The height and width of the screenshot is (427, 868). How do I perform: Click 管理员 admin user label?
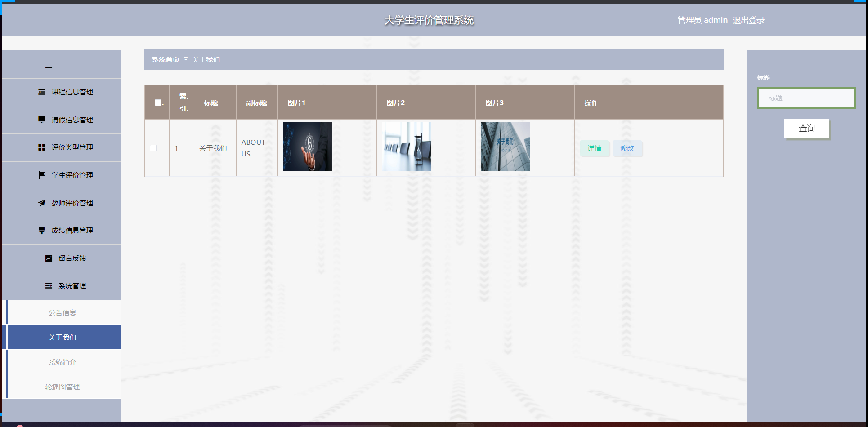[702, 20]
